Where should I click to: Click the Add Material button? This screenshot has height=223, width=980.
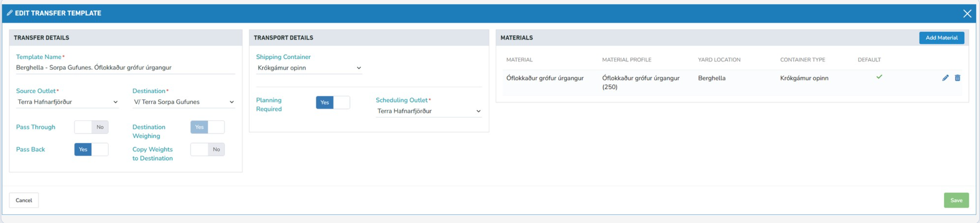(x=941, y=38)
